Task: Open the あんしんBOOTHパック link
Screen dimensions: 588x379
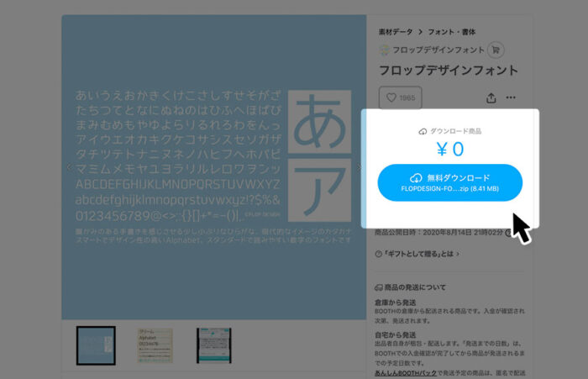Action: pos(406,373)
